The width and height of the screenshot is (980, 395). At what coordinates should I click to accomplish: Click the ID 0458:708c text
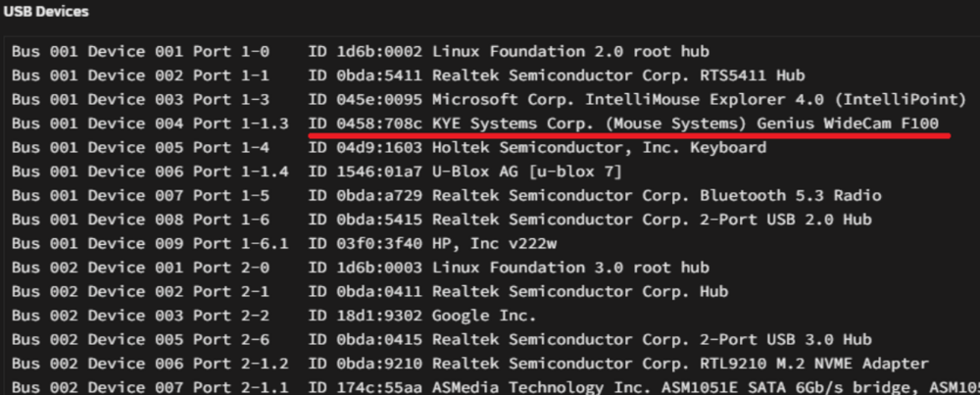(x=365, y=123)
